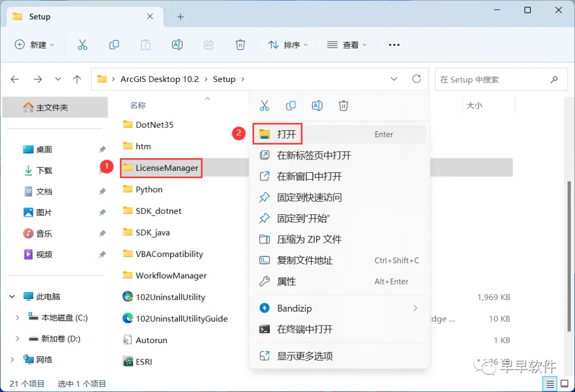
Task: Open the 新建 dropdown
Action: (35, 45)
